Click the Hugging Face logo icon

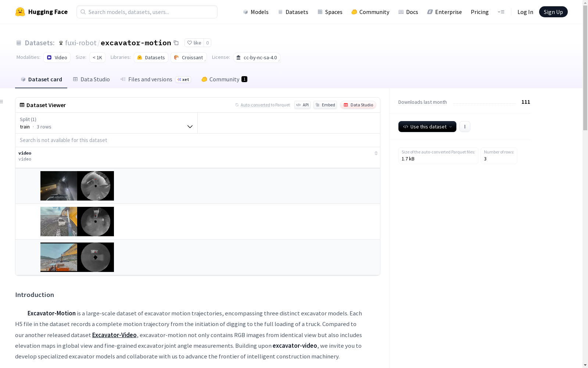click(x=20, y=12)
